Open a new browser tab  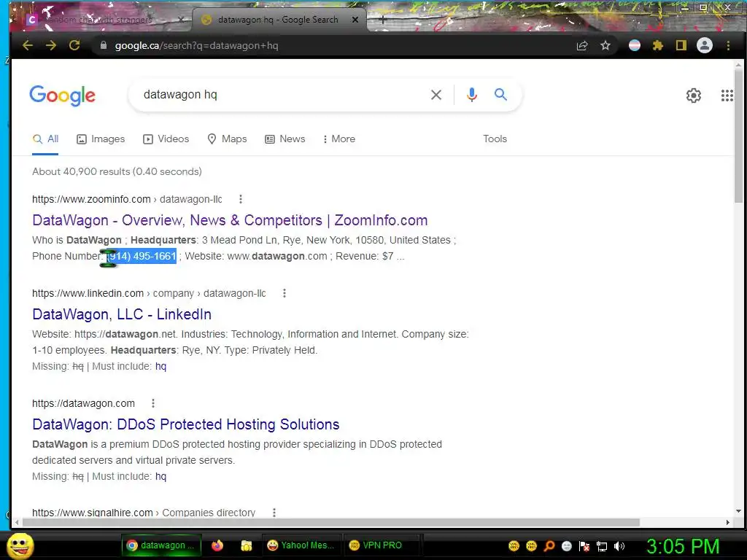382,20
